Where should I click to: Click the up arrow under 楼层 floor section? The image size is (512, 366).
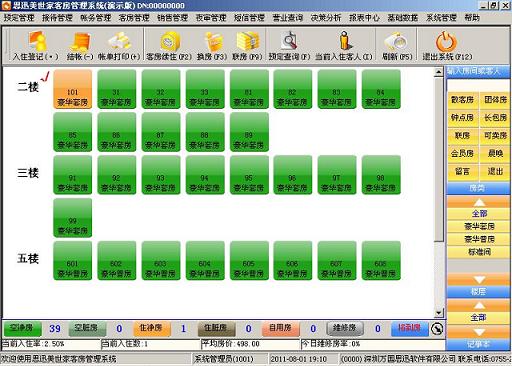pos(479,305)
